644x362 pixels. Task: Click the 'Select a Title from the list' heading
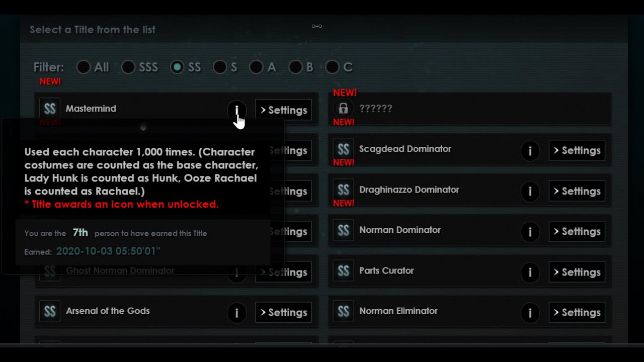pos(93,30)
